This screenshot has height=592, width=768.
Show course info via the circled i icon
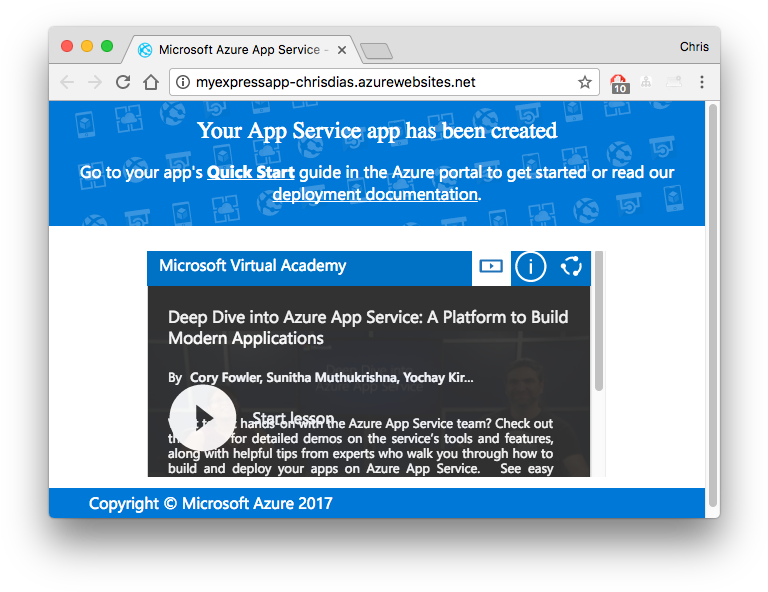coord(530,267)
